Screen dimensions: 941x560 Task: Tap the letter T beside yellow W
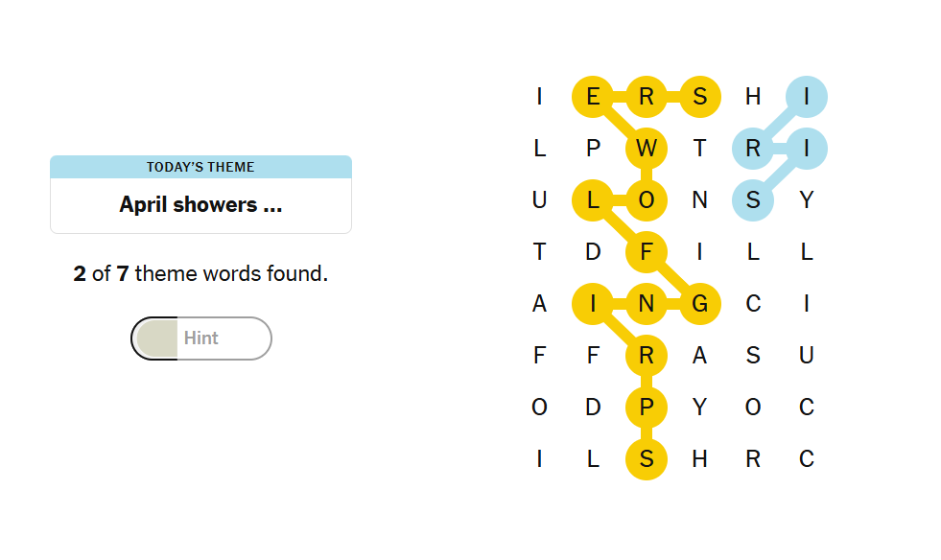tap(699, 149)
